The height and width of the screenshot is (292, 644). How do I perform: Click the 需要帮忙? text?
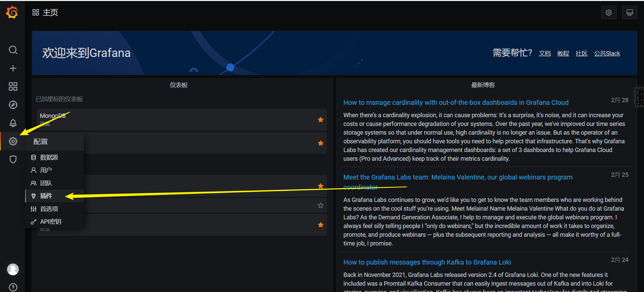pyautogui.click(x=512, y=53)
